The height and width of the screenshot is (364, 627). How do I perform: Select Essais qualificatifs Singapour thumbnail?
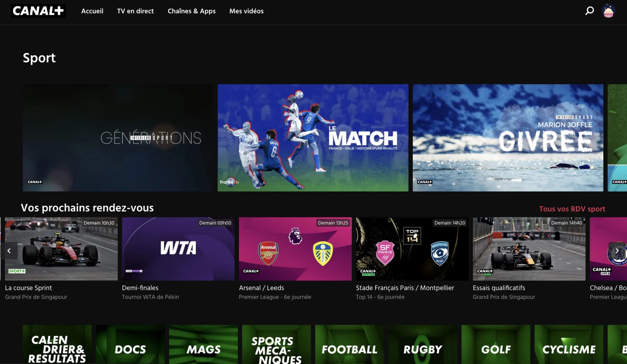[x=529, y=249]
